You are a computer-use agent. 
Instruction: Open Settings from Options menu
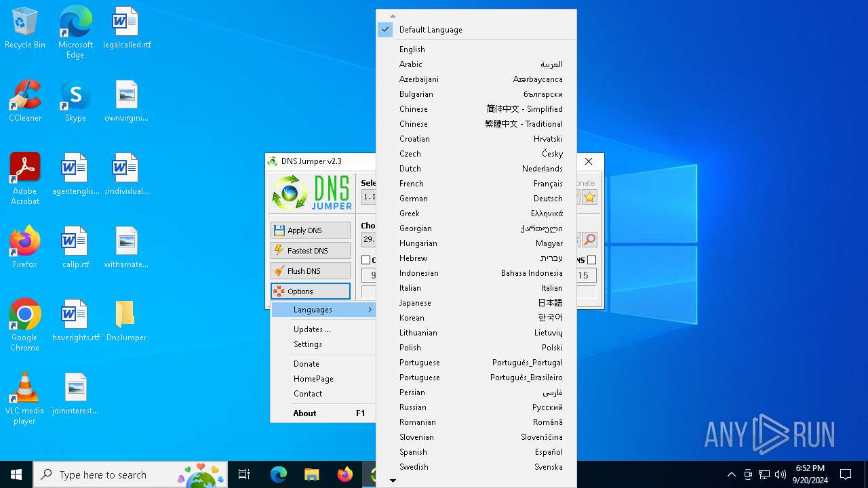323,344
